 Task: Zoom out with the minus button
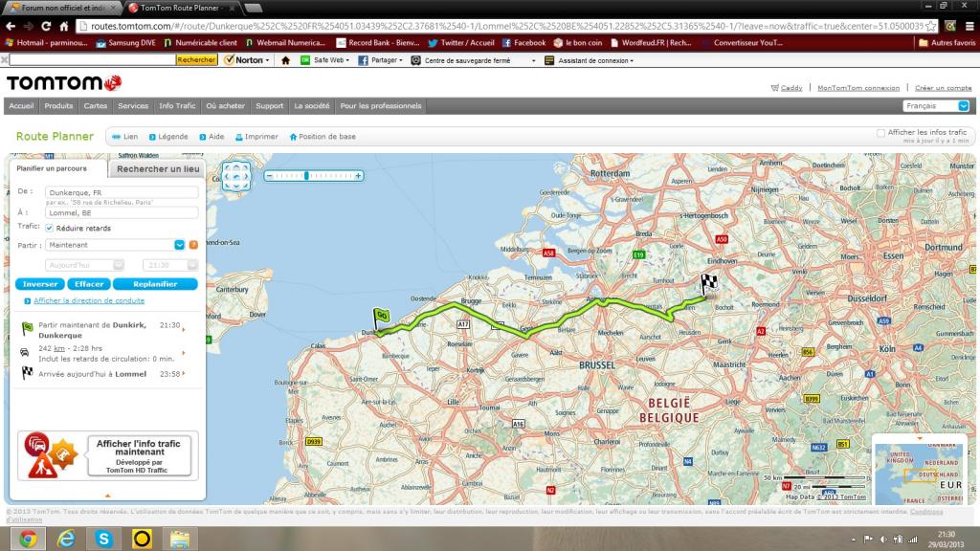(x=269, y=176)
